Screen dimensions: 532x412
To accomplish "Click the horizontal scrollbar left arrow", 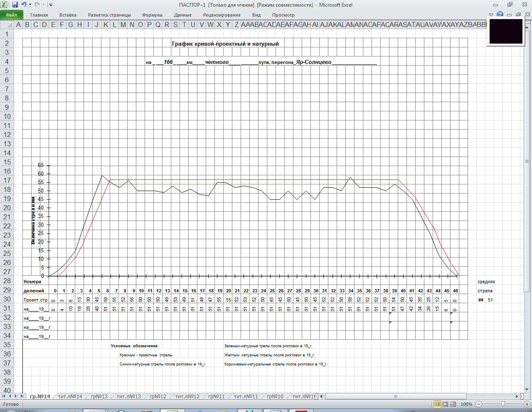I will tap(321, 396).
